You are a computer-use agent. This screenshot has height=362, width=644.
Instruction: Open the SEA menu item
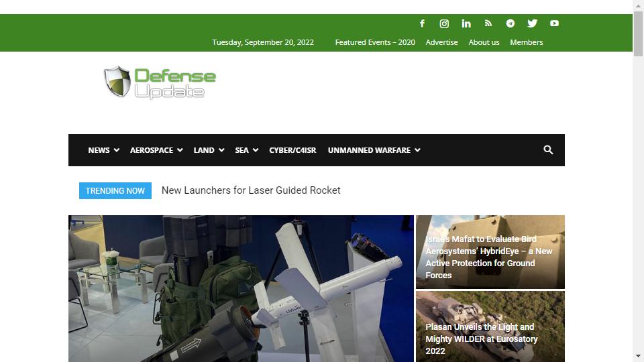coord(242,150)
